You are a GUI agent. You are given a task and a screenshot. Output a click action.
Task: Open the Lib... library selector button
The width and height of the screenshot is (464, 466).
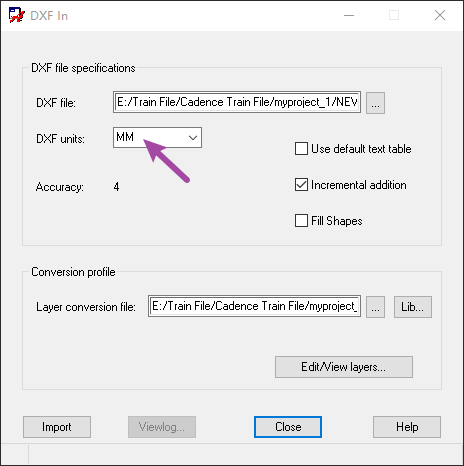[x=413, y=307]
